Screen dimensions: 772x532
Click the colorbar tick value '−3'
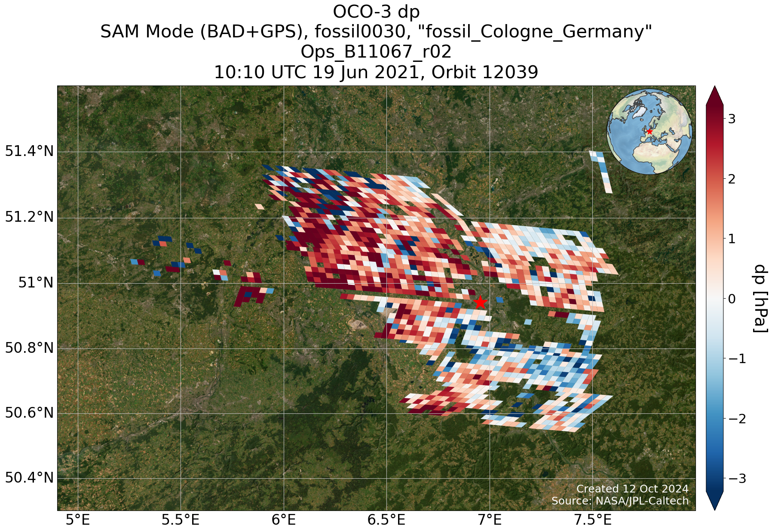click(737, 478)
